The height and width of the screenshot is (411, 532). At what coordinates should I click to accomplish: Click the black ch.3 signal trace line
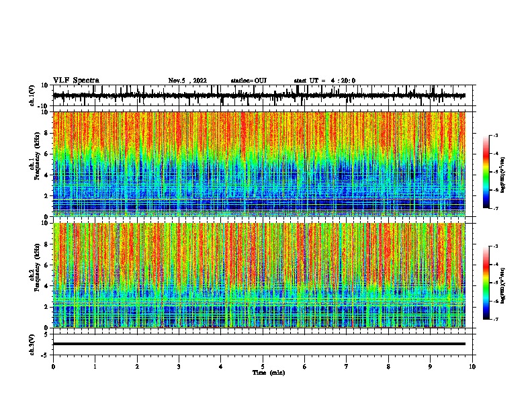[259, 344]
